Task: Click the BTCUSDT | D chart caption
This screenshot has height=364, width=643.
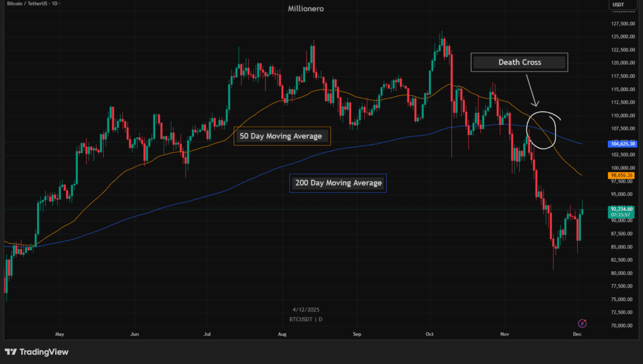Action: (306, 319)
